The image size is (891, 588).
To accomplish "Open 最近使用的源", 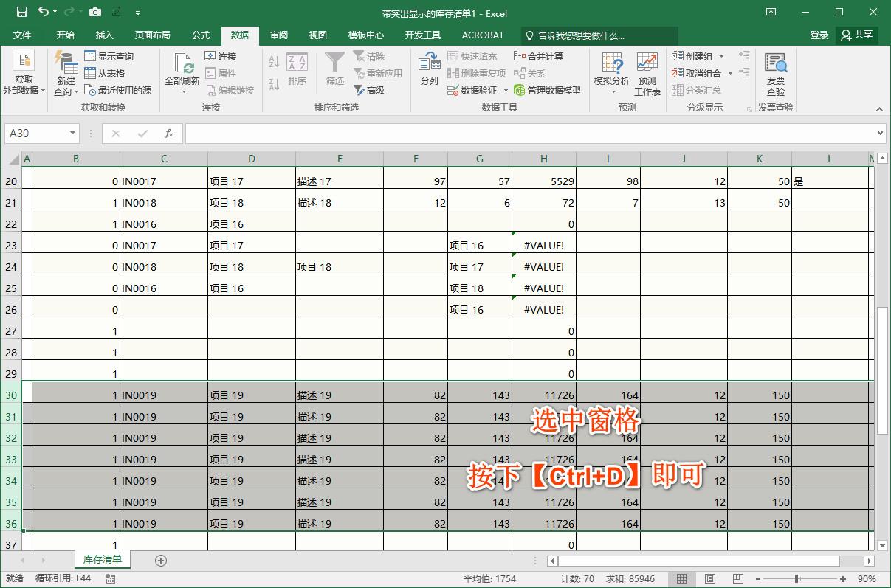I will (117, 90).
